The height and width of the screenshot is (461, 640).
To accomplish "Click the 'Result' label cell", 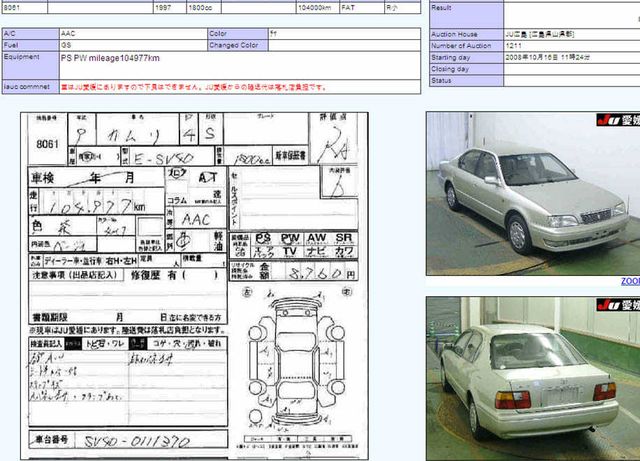I will coord(467,15).
